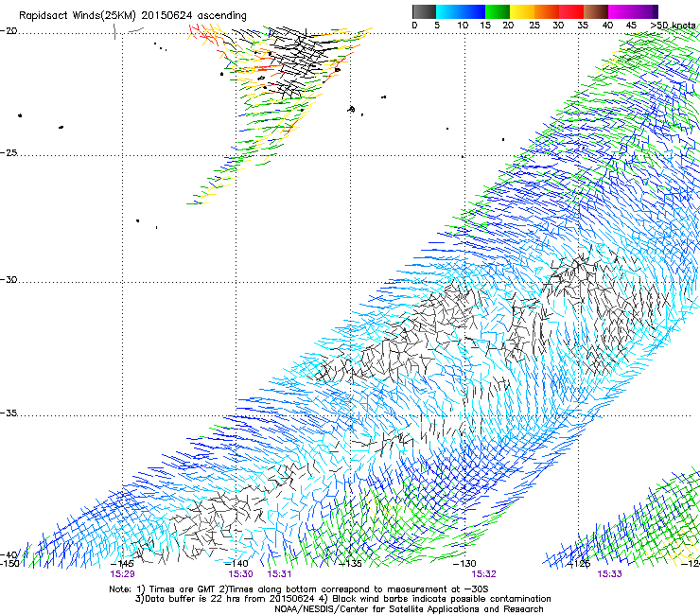Select the yellow 20-25 knots legend segment
Viewport: 700px width, 615px height.
[522, 11]
